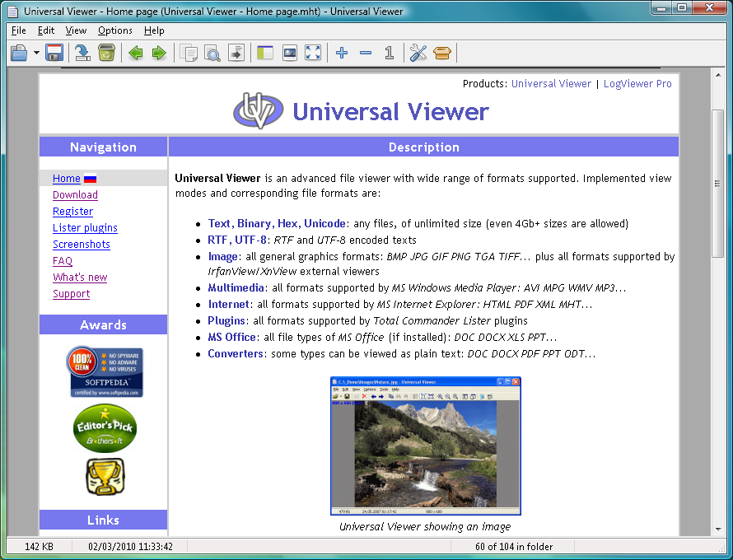
Task: Go to next file with green right arrow
Action: click(x=159, y=53)
